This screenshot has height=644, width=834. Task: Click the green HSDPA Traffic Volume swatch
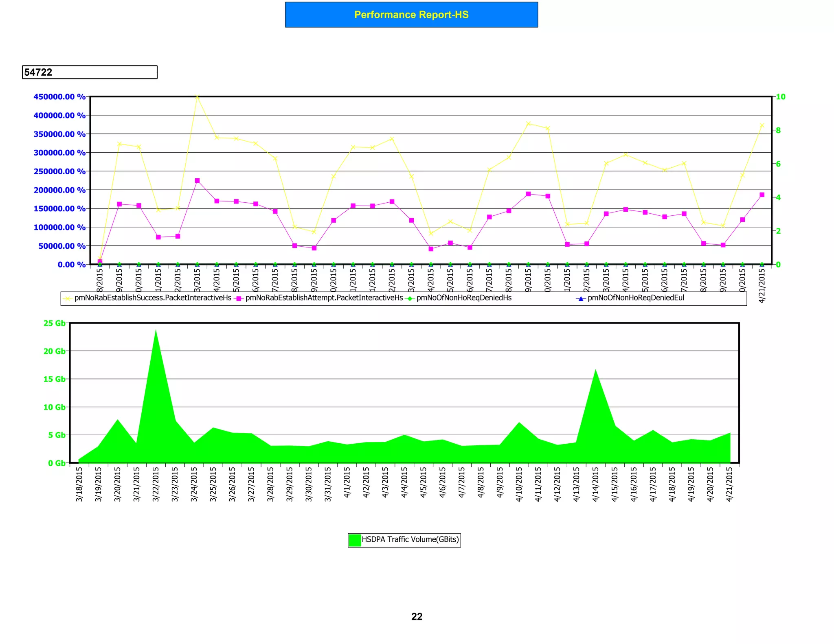pyautogui.click(x=355, y=540)
